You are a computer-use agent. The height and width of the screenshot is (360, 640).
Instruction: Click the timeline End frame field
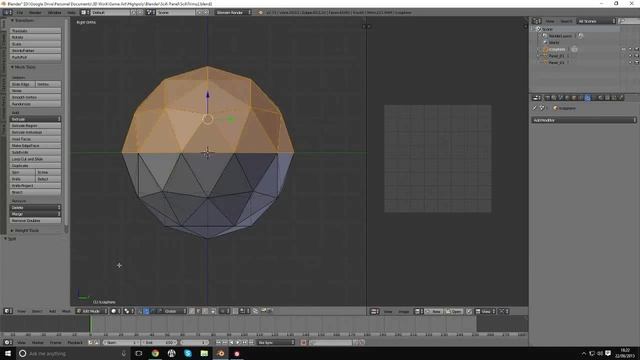tap(160, 342)
